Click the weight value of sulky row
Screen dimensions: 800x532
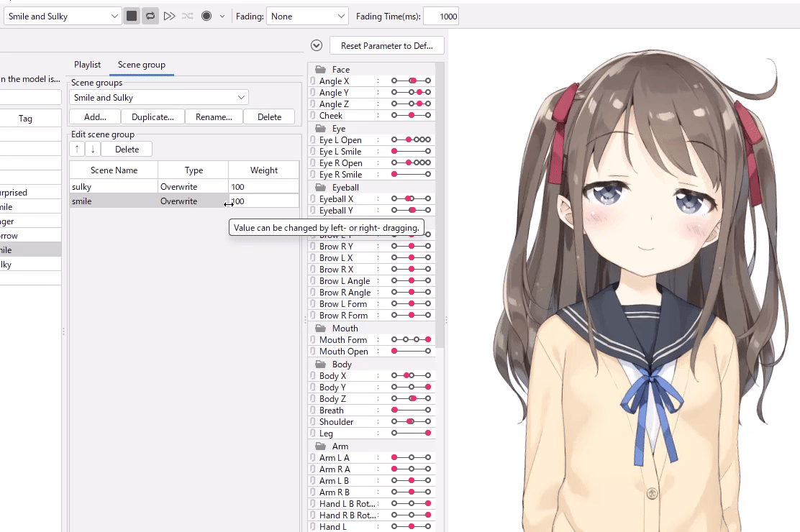263,187
